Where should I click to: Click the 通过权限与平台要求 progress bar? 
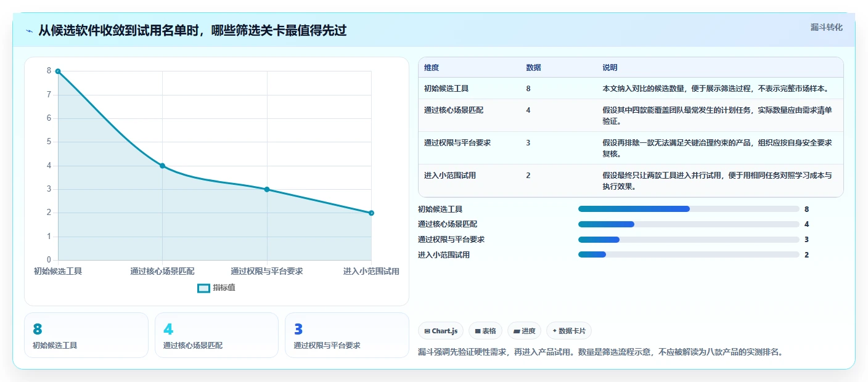click(689, 239)
